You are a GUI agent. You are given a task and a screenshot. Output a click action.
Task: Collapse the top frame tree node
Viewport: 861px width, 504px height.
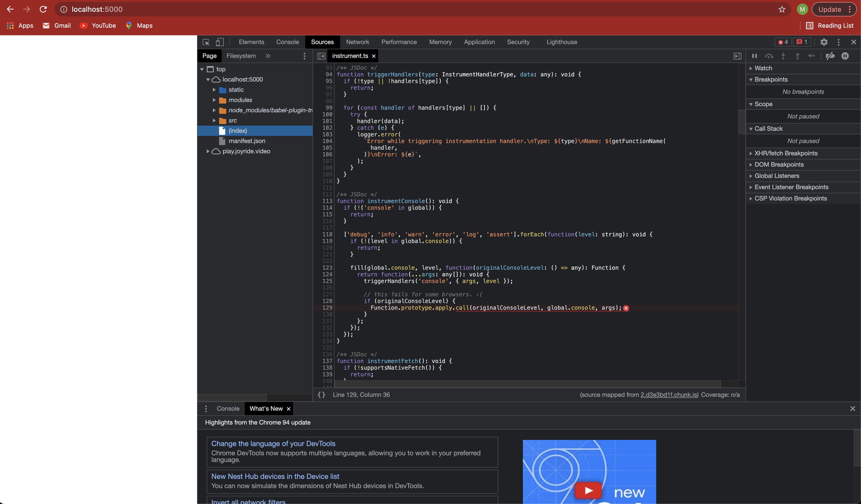pyautogui.click(x=202, y=69)
